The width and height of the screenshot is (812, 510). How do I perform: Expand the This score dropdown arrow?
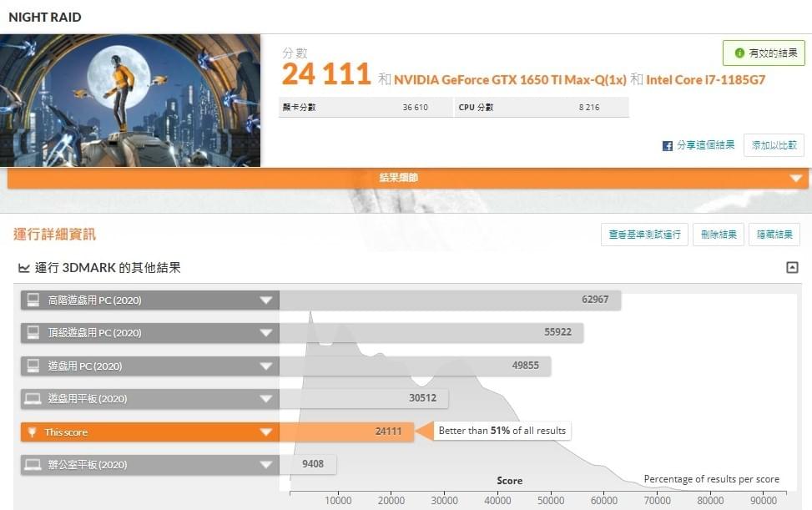(265, 432)
